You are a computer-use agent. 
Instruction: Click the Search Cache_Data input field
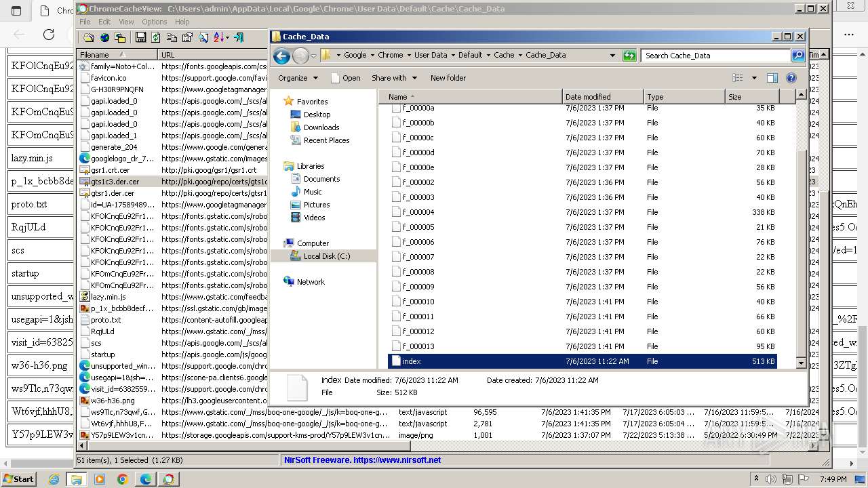pyautogui.click(x=715, y=56)
